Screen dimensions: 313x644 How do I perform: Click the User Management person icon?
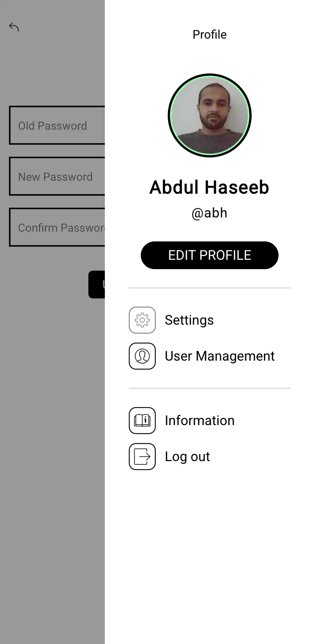pos(142,356)
